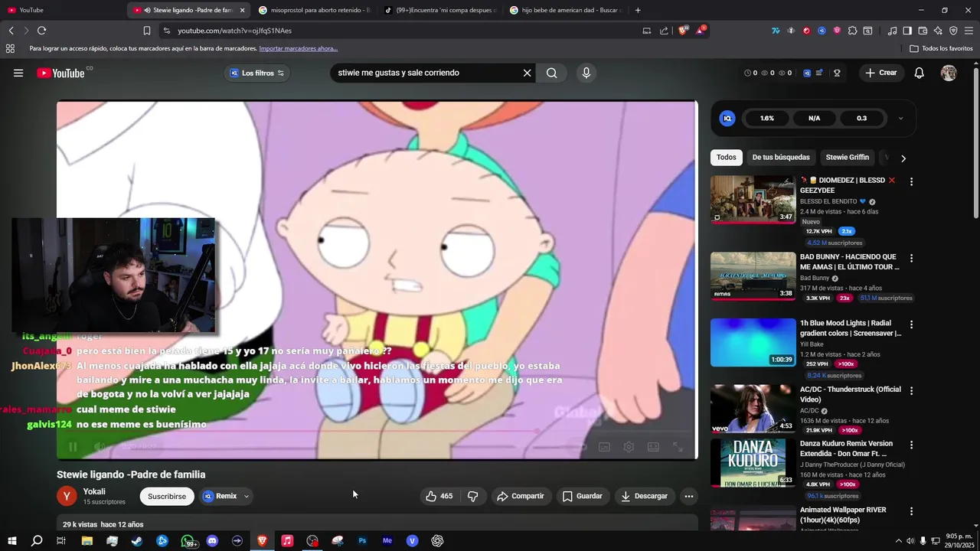The height and width of the screenshot is (551, 980).
Task: Open Brave VPN shield icon
Action: [x=953, y=31]
